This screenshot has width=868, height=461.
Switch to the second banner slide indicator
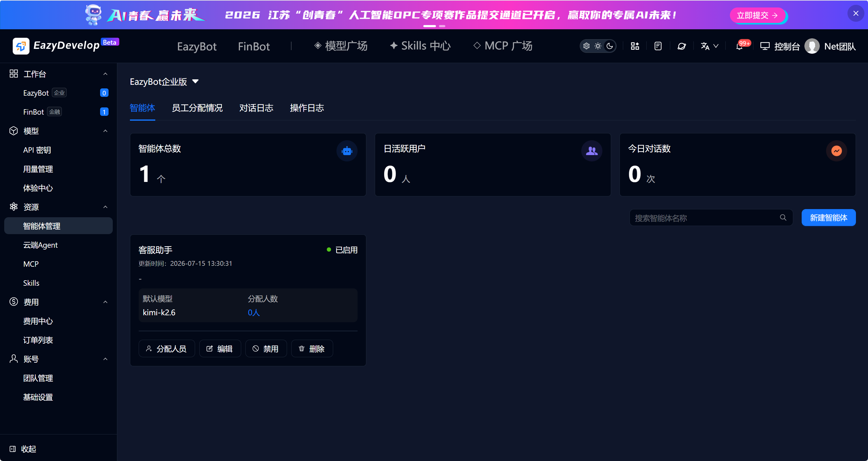(x=442, y=26)
